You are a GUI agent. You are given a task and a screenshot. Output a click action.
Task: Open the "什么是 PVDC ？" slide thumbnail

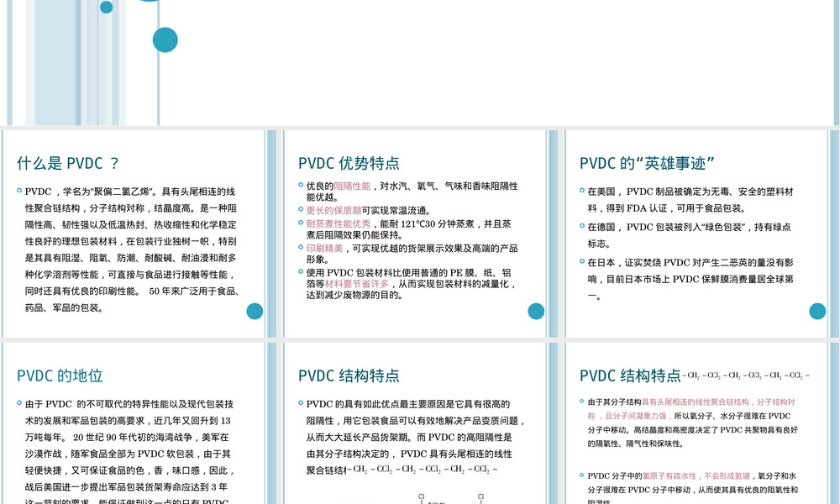[x=139, y=234]
